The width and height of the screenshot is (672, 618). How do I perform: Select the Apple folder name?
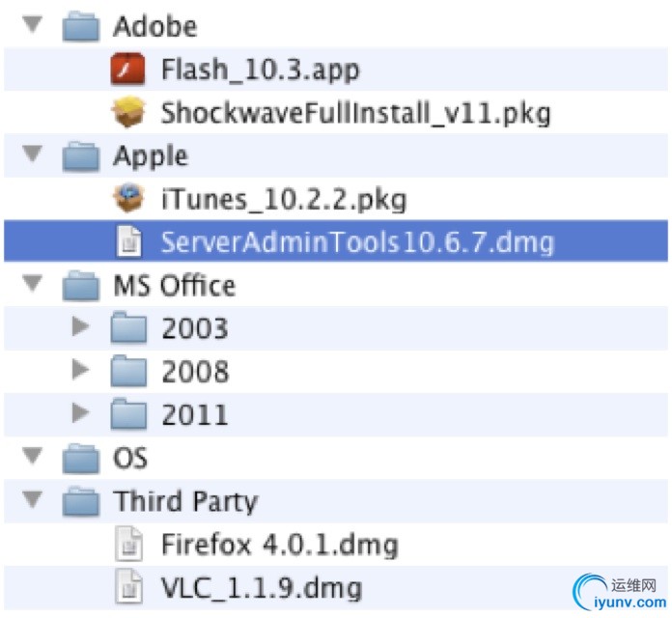click(151, 156)
